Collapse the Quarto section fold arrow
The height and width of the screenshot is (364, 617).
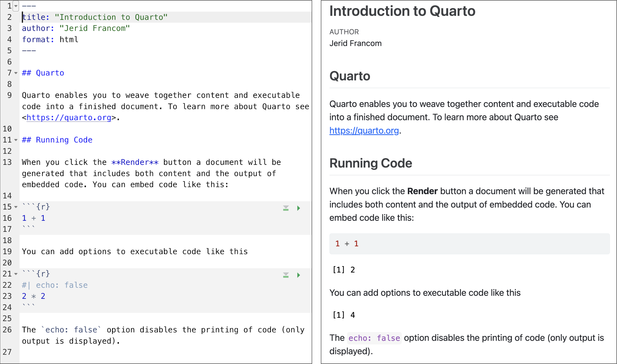point(16,73)
